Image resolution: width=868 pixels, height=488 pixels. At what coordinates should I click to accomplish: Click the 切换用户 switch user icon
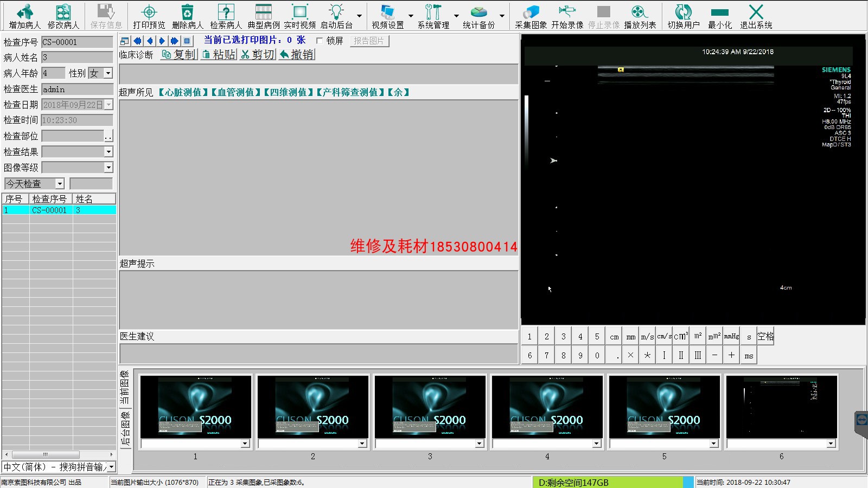[x=683, y=12]
